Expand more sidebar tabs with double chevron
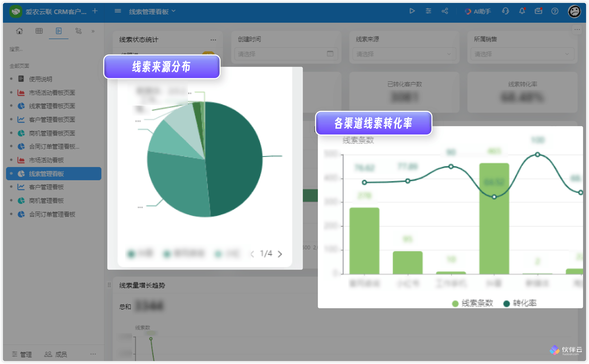Viewport: 589px width, 364px height. [x=93, y=31]
